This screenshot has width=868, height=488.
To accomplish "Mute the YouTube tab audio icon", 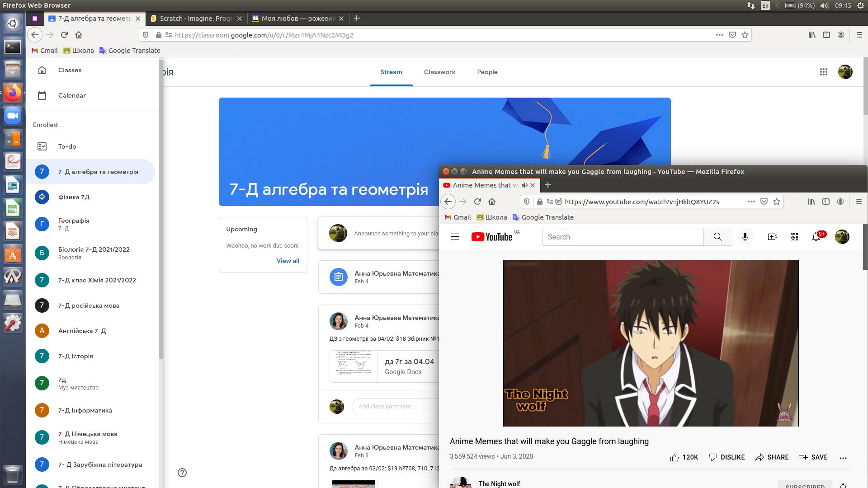I will (524, 185).
